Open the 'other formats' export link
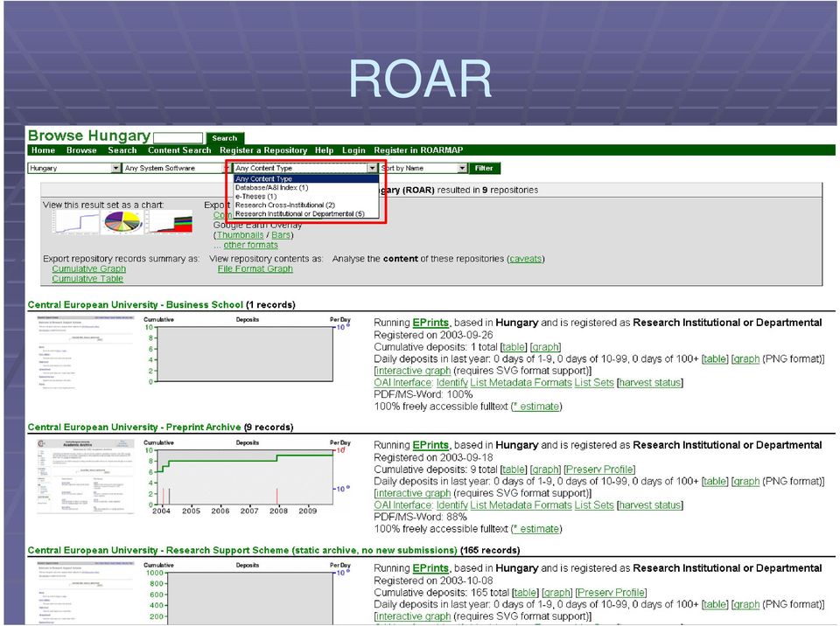The image size is (840, 626). [251, 246]
